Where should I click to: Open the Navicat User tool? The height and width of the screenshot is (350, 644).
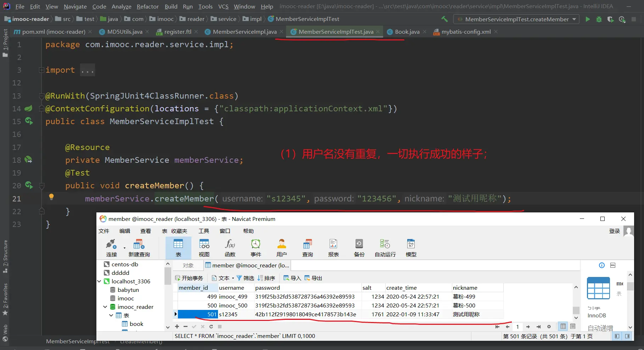tap(281, 248)
